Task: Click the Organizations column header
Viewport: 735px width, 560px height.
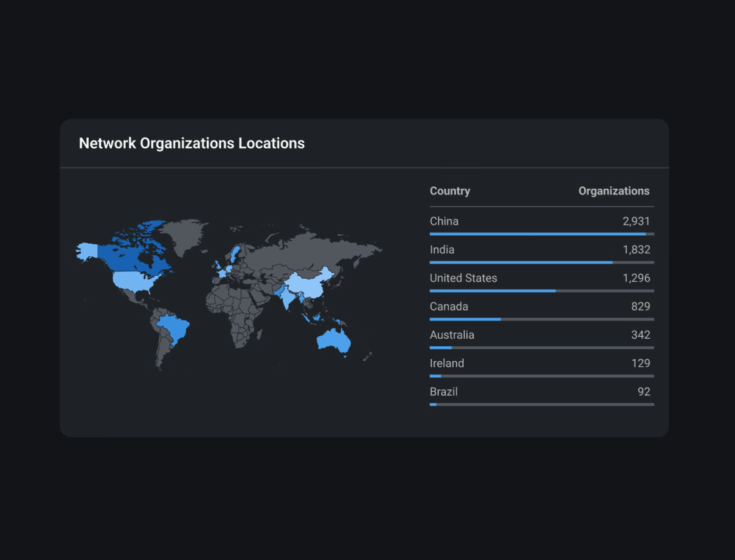Action: 613,191
